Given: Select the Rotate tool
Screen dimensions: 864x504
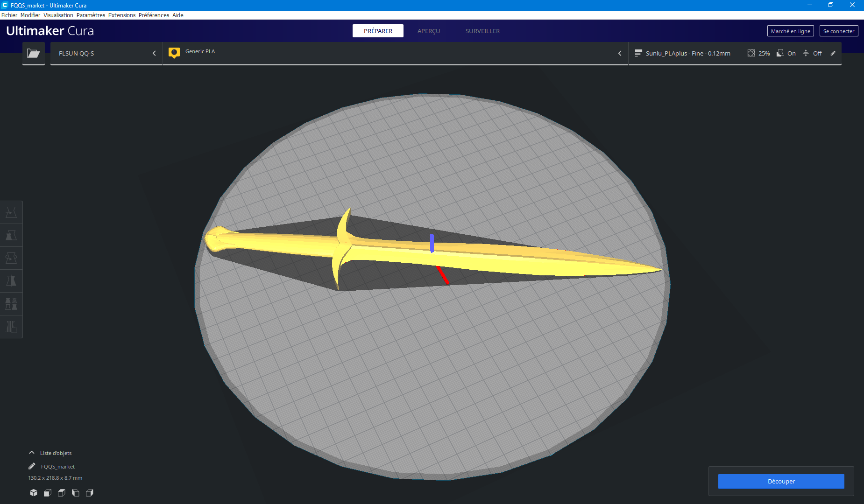Looking at the screenshot, I should tap(11, 258).
